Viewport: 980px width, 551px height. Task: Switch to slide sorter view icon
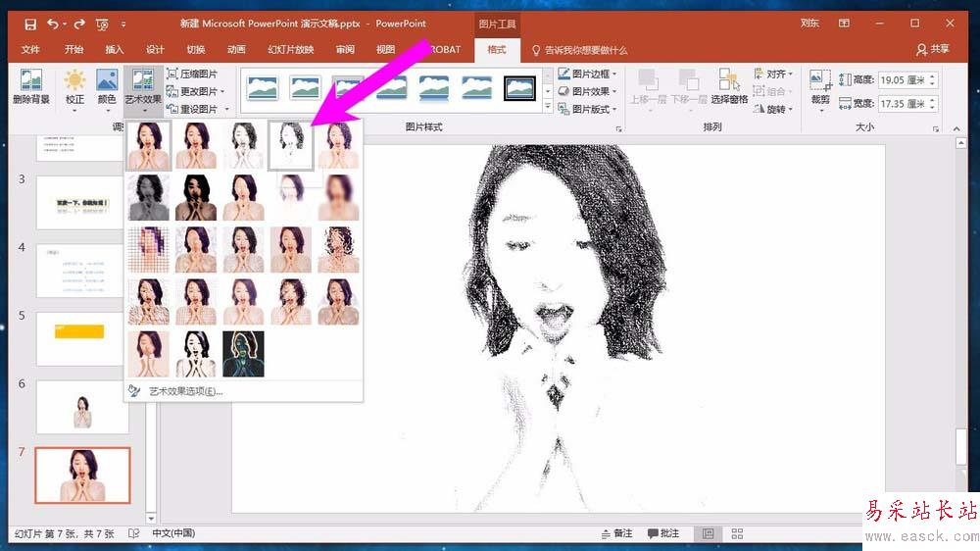click(x=738, y=533)
